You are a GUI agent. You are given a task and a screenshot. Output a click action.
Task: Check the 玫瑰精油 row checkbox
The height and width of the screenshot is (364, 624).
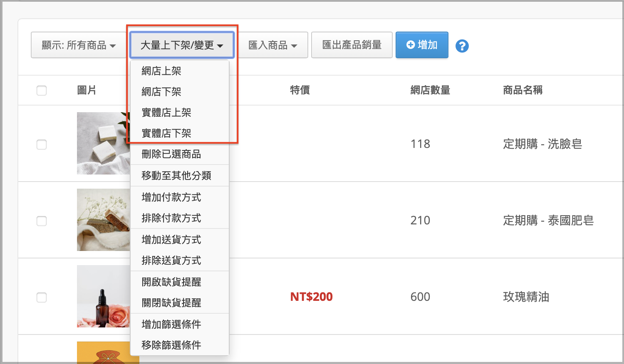coord(42,298)
